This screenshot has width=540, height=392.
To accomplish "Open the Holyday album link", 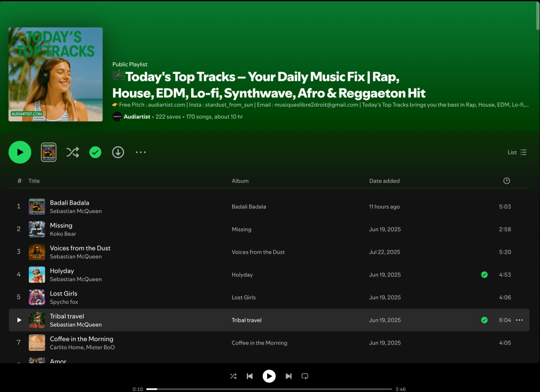I will 242,275.
